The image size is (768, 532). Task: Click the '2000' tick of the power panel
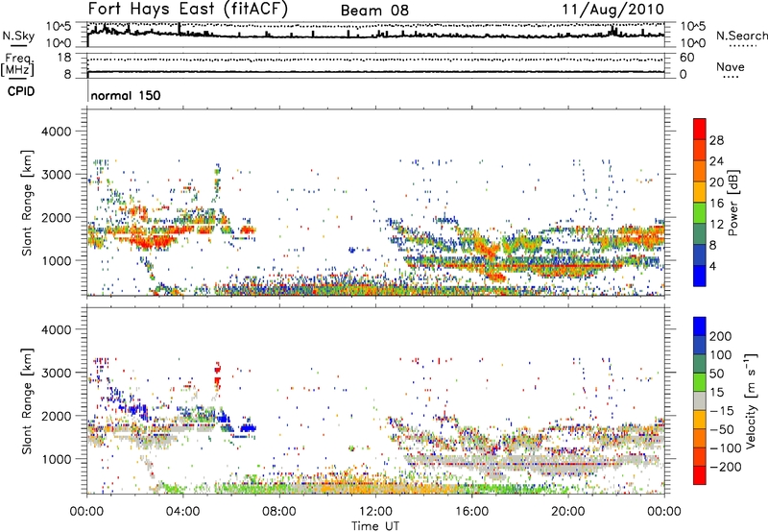pos(56,217)
